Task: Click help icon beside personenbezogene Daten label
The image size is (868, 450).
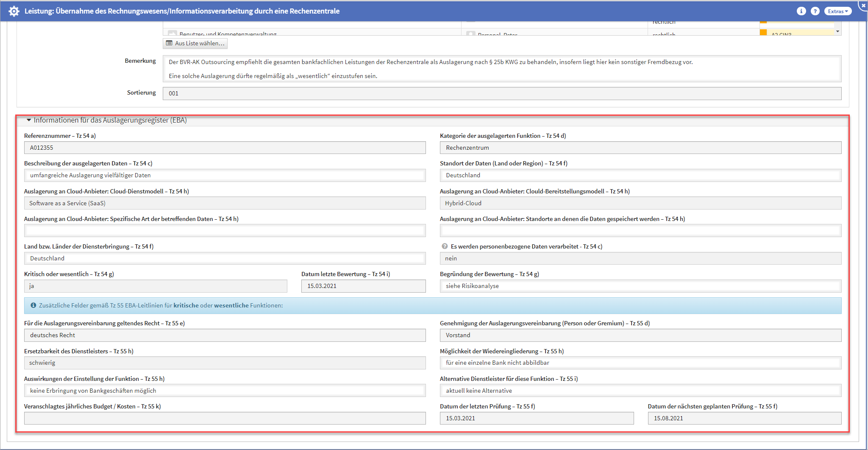Action: 445,246
